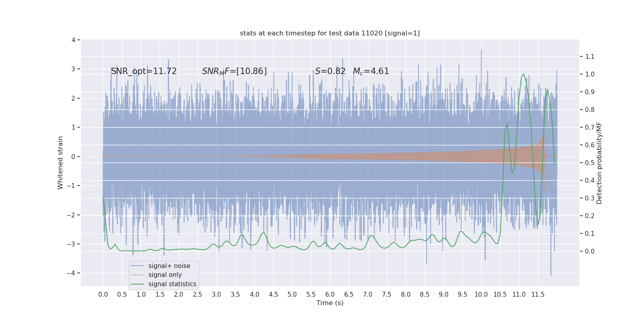Click the green curve's highest peak
This screenshot has width=644, height=322.
pos(524,74)
